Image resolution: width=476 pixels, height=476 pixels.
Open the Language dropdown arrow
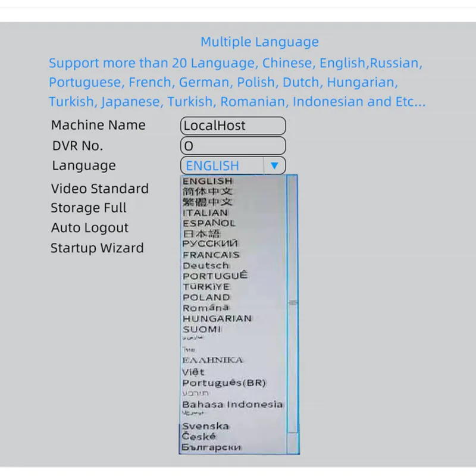(274, 166)
